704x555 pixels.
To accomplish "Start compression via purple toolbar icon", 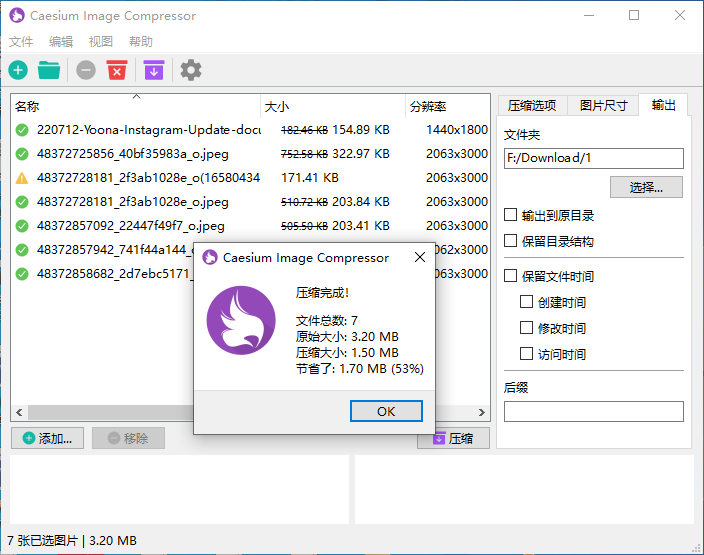I will tap(154, 70).
